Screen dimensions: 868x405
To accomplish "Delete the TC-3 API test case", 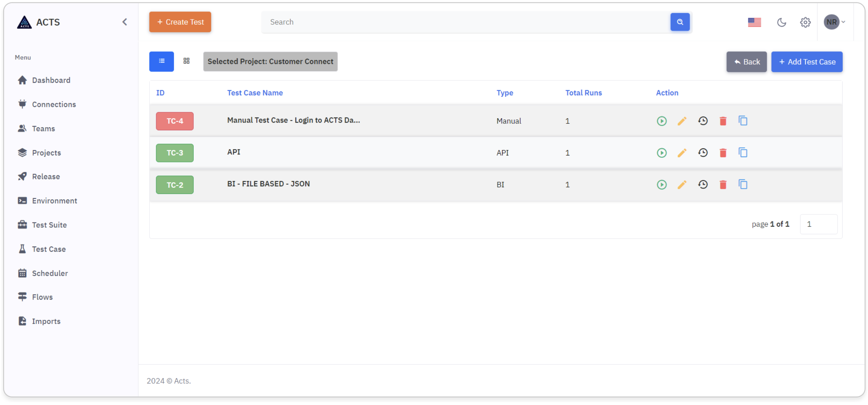I will pos(723,153).
